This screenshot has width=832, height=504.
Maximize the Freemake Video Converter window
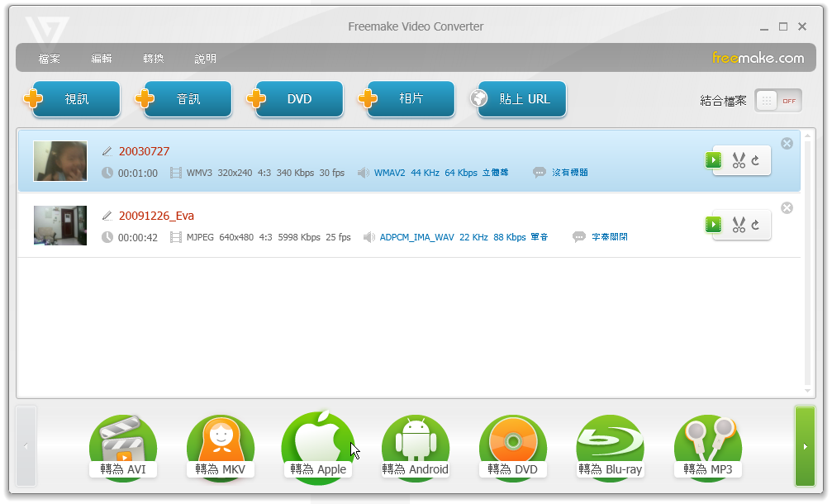pyautogui.click(x=783, y=26)
